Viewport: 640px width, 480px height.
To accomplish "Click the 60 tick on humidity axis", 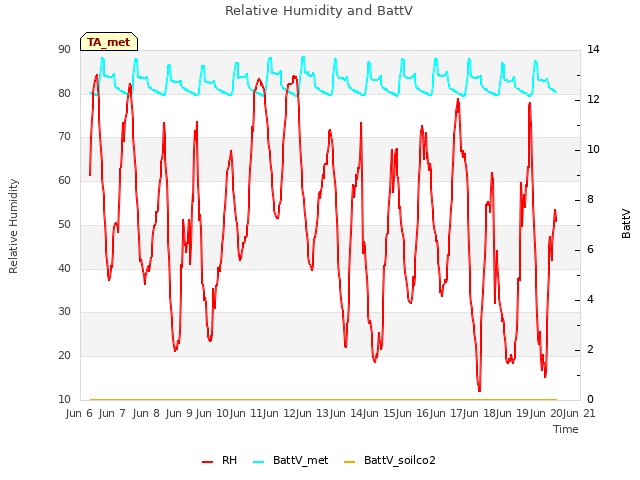I will coord(64,180).
